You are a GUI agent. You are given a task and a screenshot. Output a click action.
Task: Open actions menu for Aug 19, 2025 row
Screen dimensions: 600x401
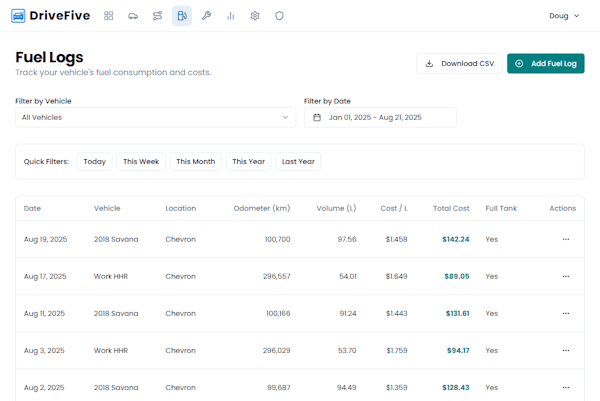tap(566, 239)
